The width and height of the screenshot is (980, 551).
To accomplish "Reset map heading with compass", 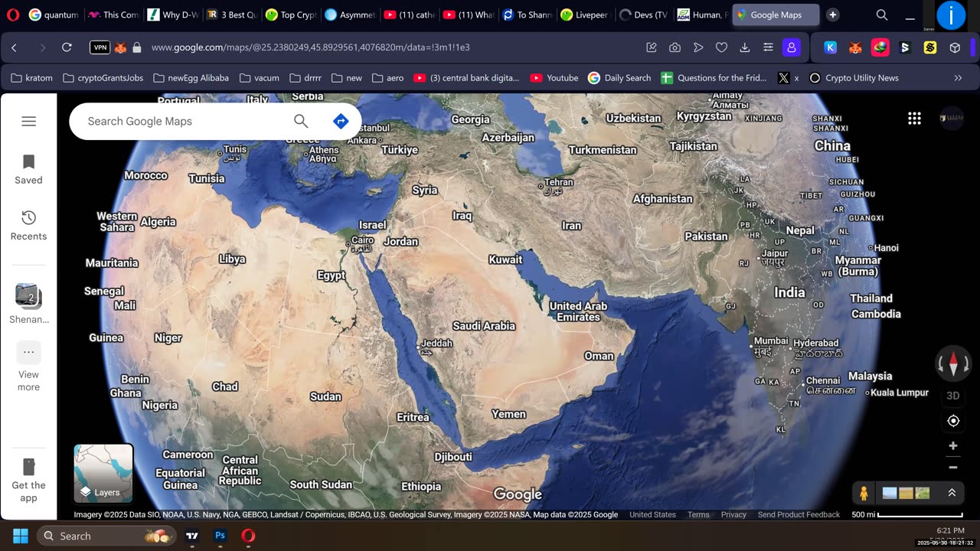I will (953, 364).
